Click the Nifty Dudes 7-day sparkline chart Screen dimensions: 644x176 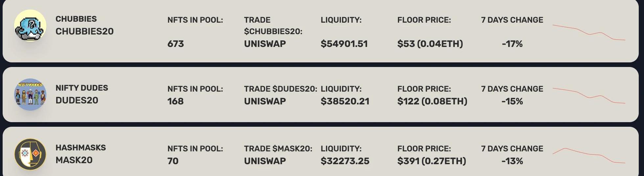pos(588,96)
